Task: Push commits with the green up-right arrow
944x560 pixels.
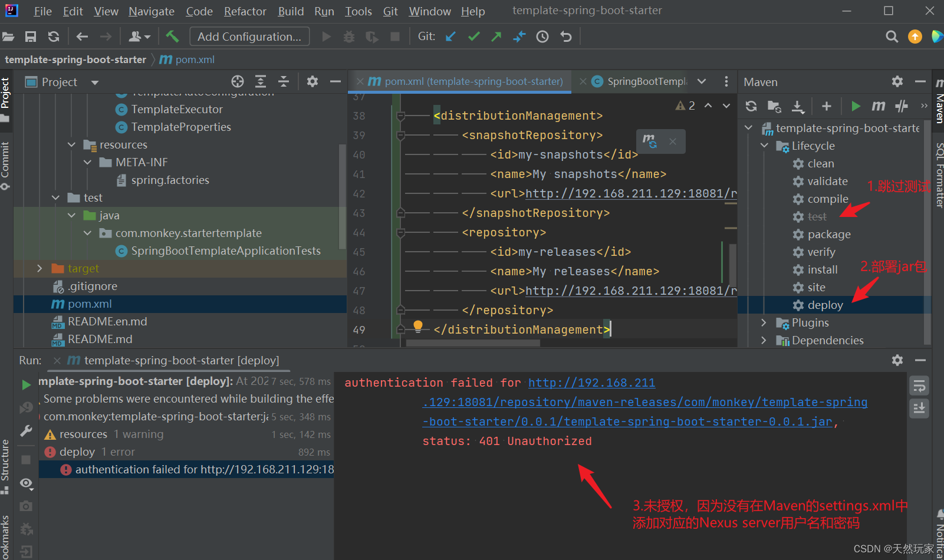Action: point(496,37)
